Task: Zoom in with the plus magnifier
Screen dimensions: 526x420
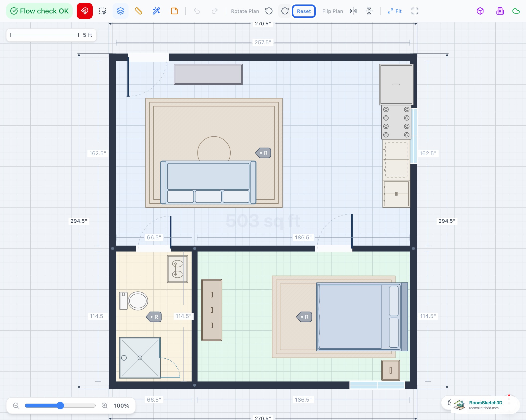Action: (x=105, y=406)
